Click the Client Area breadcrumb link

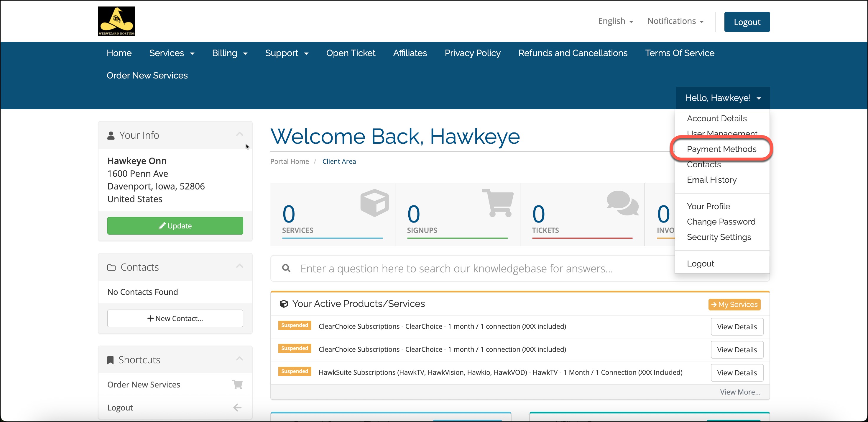[339, 161]
